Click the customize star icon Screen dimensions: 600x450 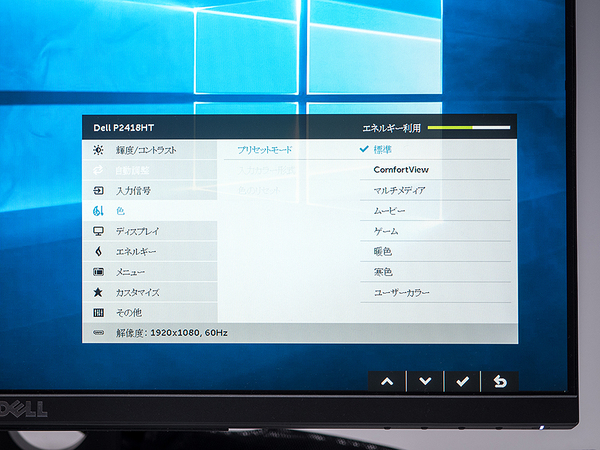[98, 292]
